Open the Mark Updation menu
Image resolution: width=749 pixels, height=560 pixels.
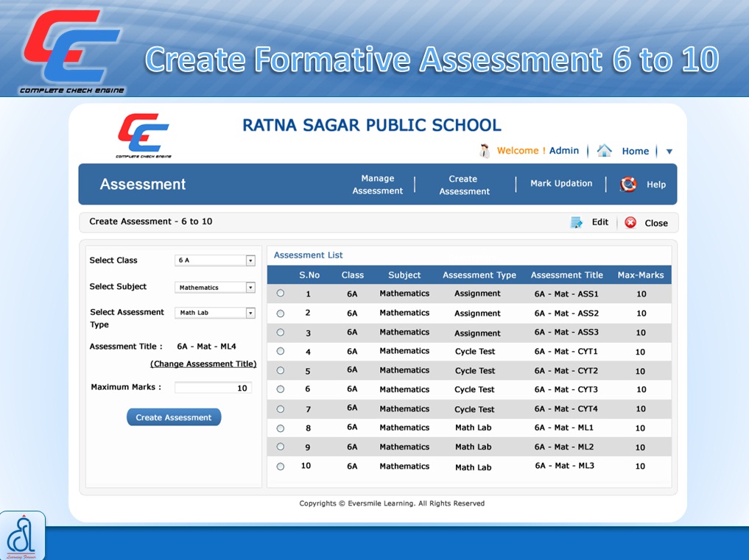[x=561, y=183]
